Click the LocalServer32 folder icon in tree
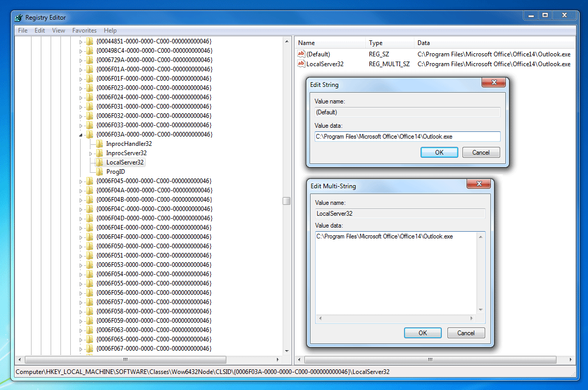Screen dimensions: 588x390 [98, 162]
